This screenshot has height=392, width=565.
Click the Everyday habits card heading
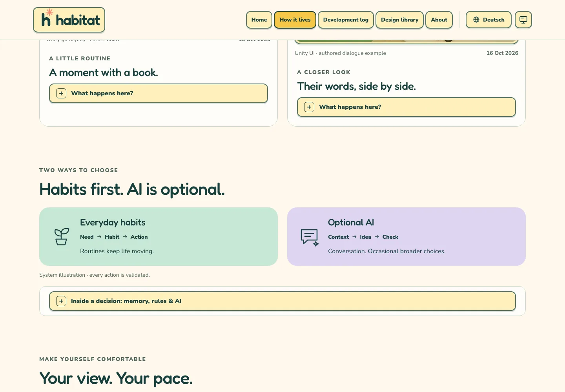coord(113,222)
